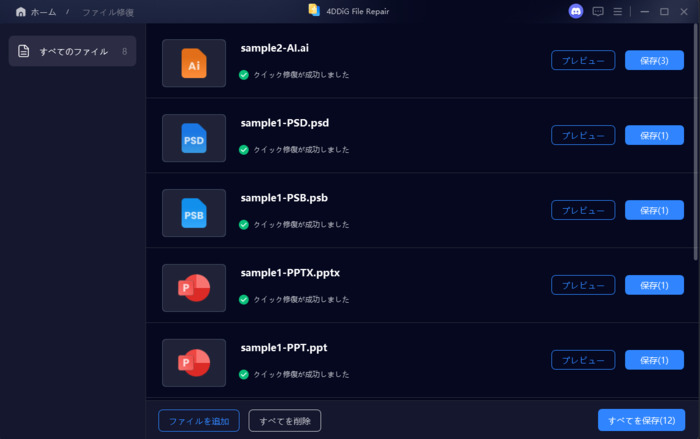700x439 pixels.
Task: Select file name sample1-PSB.psb
Action: pyautogui.click(x=284, y=198)
